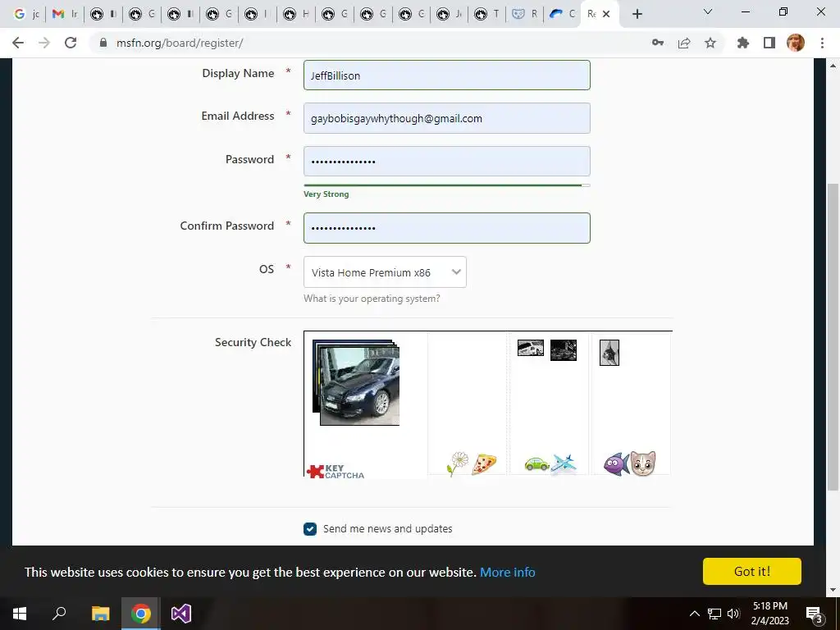Open Visual Studio from taskbar

(181, 614)
